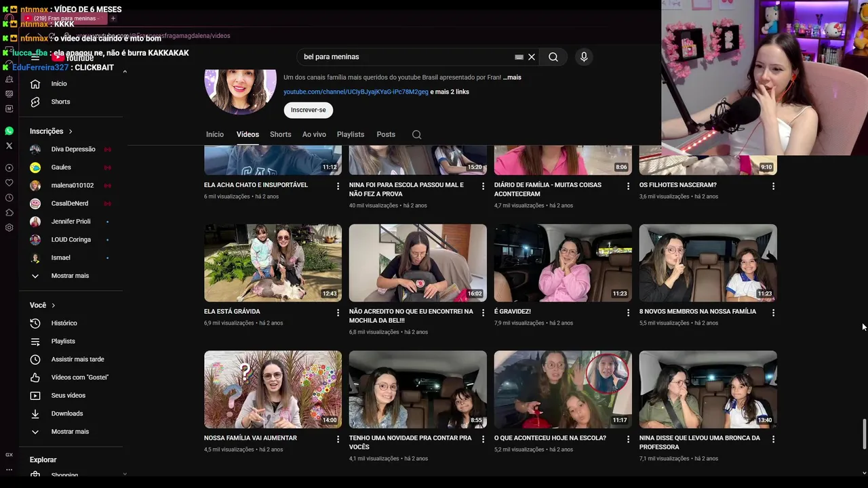Search within channel using the magnifier icon
Viewport: 868px width, 488px height.
[x=416, y=134]
